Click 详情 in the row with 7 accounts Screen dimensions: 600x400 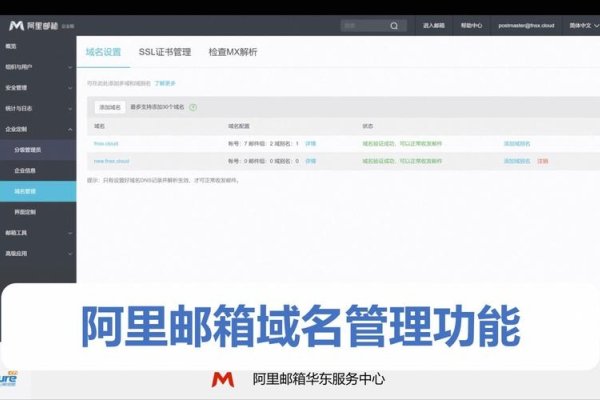(311, 144)
